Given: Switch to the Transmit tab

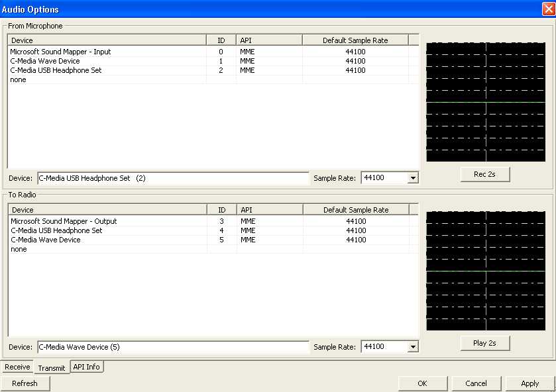Looking at the screenshot, I should 52,368.
